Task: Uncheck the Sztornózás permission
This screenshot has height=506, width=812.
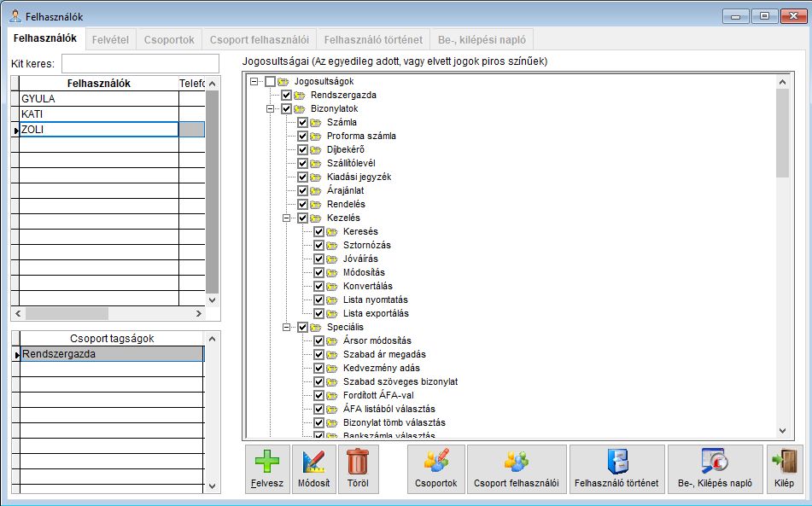Action: click(319, 245)
